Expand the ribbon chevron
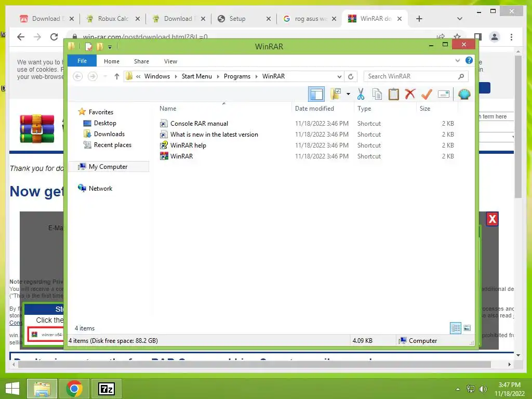The width and height of the screenshot is (532, 399). (x=457, y=61)
